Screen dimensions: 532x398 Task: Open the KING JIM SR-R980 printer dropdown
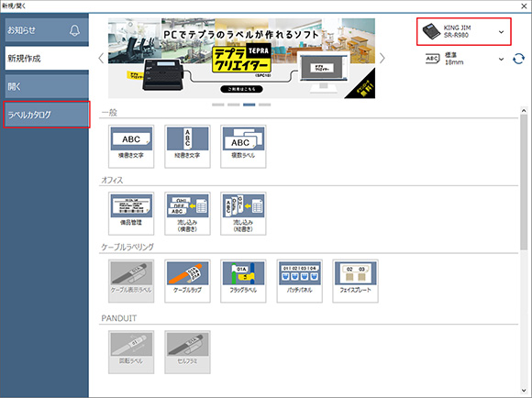pos(464,31)
